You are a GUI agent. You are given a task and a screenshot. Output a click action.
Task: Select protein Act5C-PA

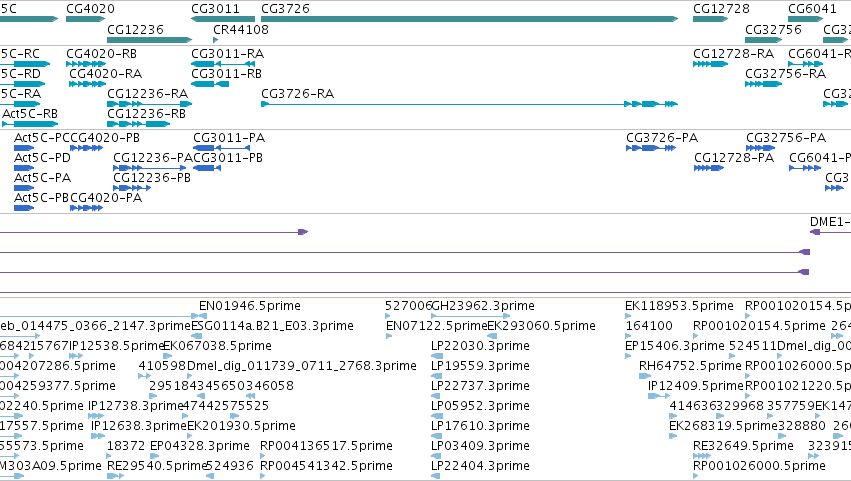click(42, 178)
